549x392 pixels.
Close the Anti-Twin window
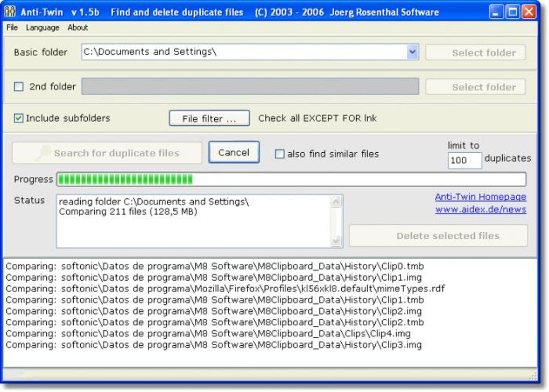pyautogui.click(x=529, y=12)
